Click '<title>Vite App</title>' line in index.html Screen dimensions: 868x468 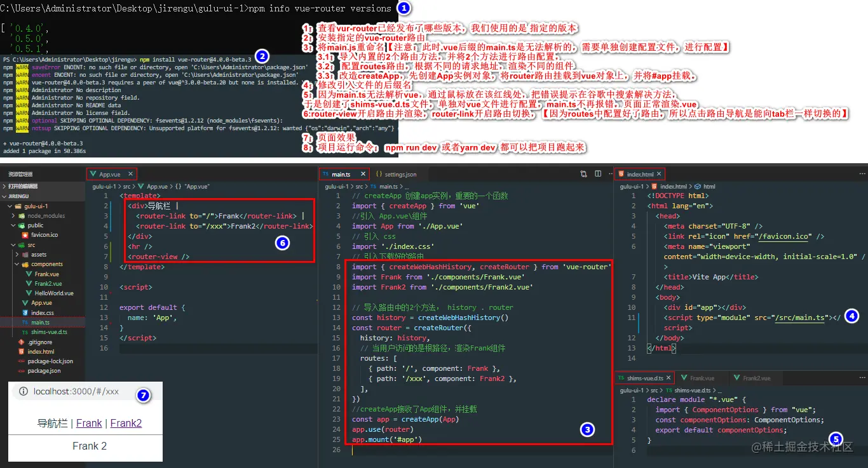tap(711, 277)
